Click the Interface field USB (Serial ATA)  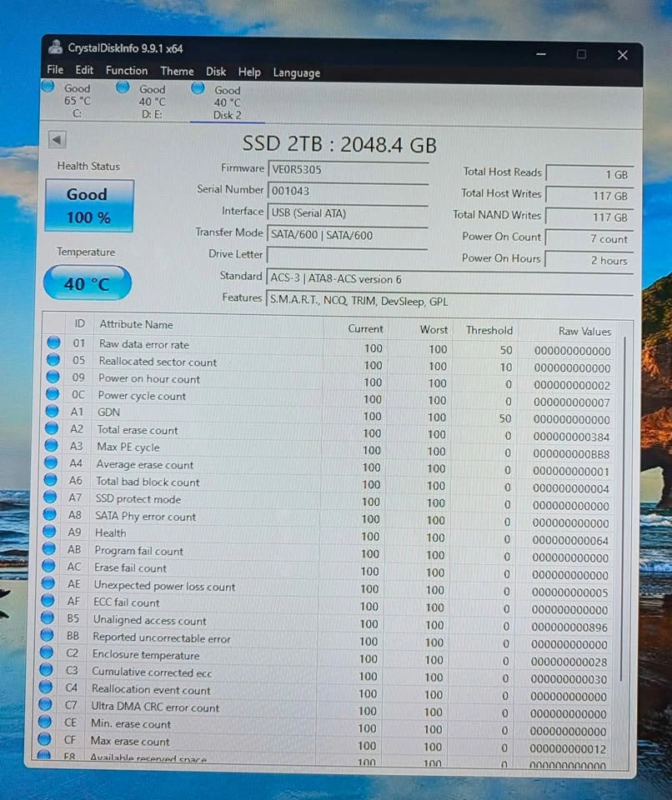[x=347, y=213]
